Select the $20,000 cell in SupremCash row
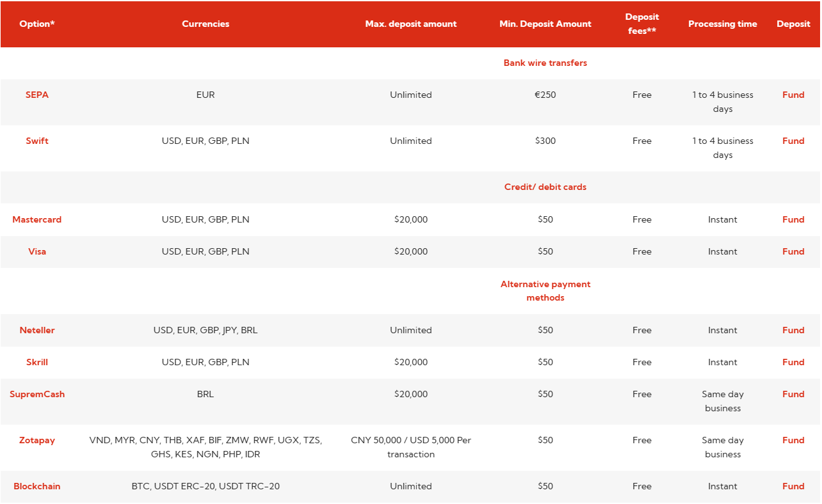The image size is (822, 504). pos(411,394)
